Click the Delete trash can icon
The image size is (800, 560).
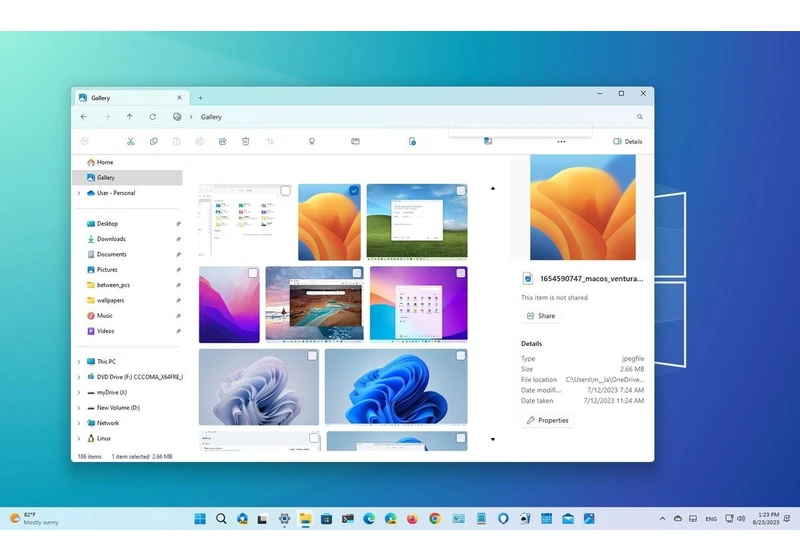click(245, 141)
